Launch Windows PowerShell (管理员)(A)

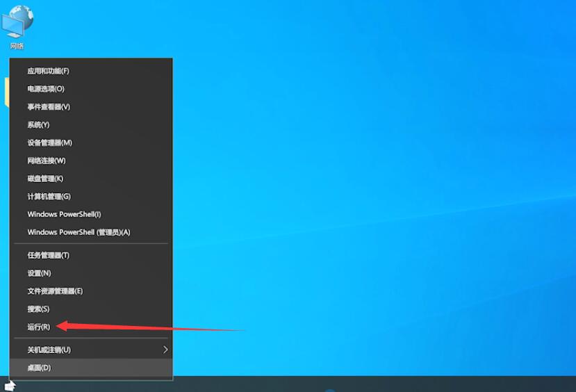(x=91, y=232)
